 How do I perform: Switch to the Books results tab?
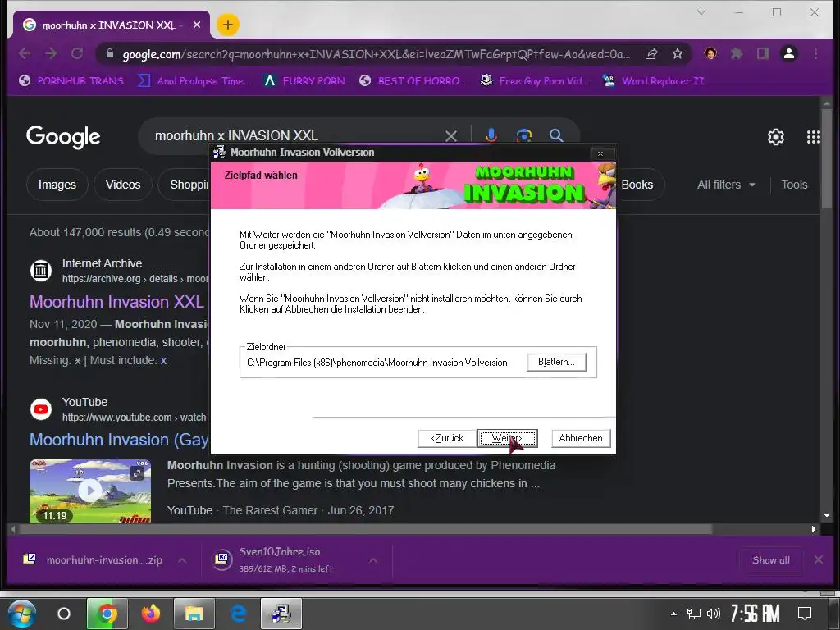pos(639,185)
